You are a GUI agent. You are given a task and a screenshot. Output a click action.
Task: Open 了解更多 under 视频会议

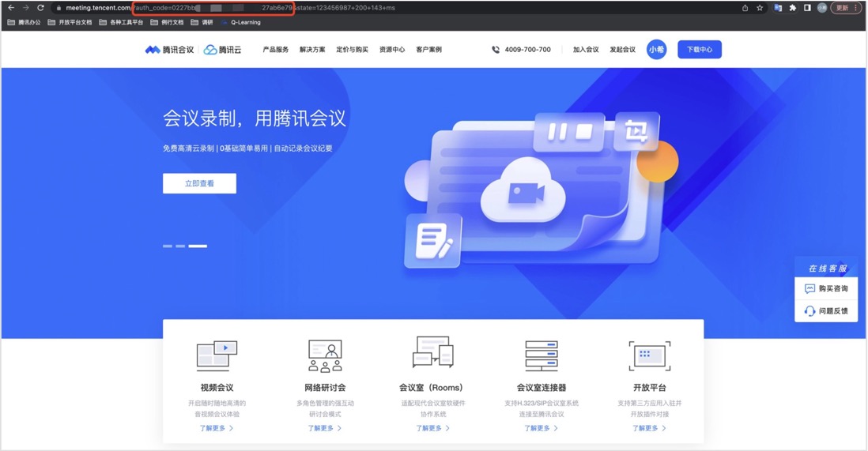(217, 428)
